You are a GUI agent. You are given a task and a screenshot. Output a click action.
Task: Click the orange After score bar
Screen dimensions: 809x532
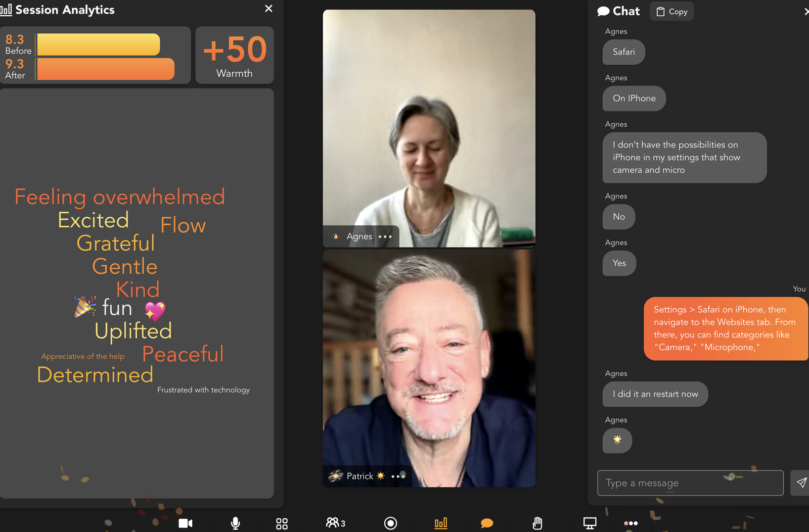pyautogui.click(x=106, y=69)
